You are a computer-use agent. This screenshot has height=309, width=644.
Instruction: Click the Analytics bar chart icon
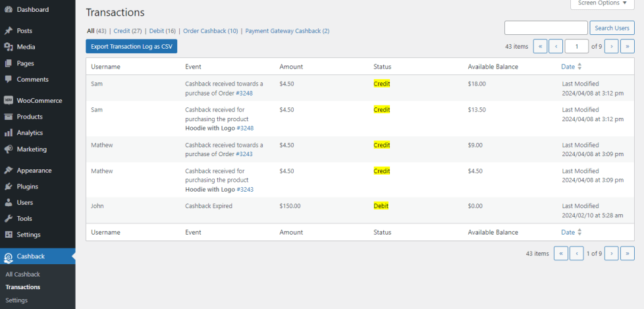coord(8,133)
